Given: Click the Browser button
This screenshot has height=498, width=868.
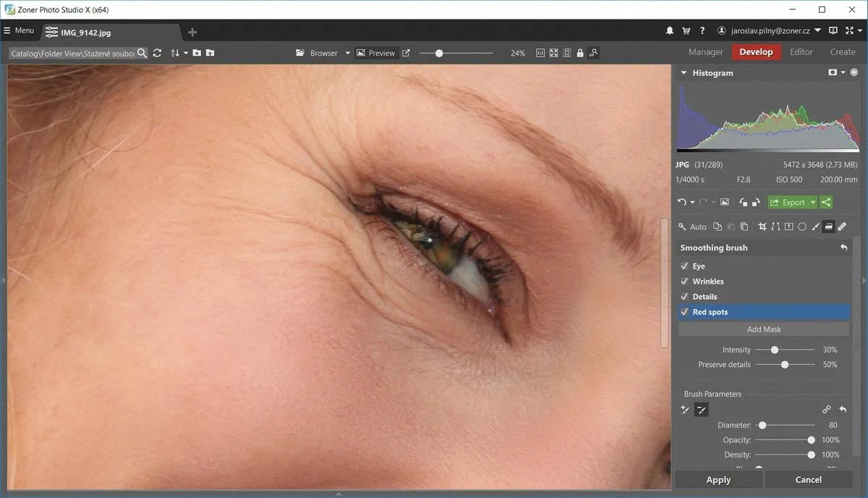Looking at the screenshot, I should point(318,53).
